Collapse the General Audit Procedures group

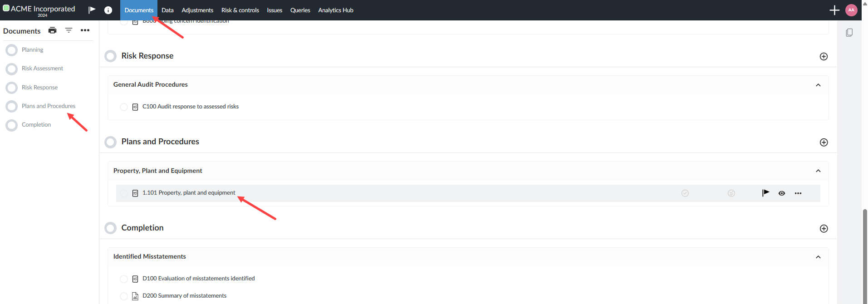[x=818, y=85]
